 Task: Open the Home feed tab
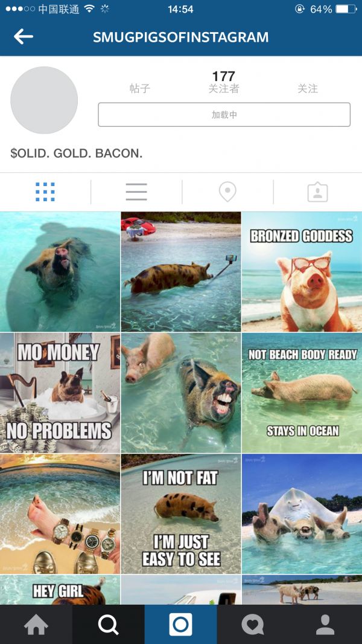click(x=36, y=624)
